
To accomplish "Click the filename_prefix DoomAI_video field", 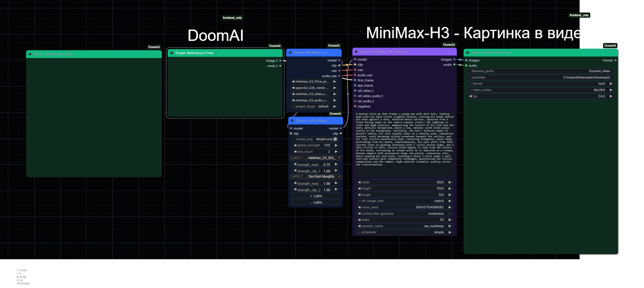I will (x=541, y=71).
